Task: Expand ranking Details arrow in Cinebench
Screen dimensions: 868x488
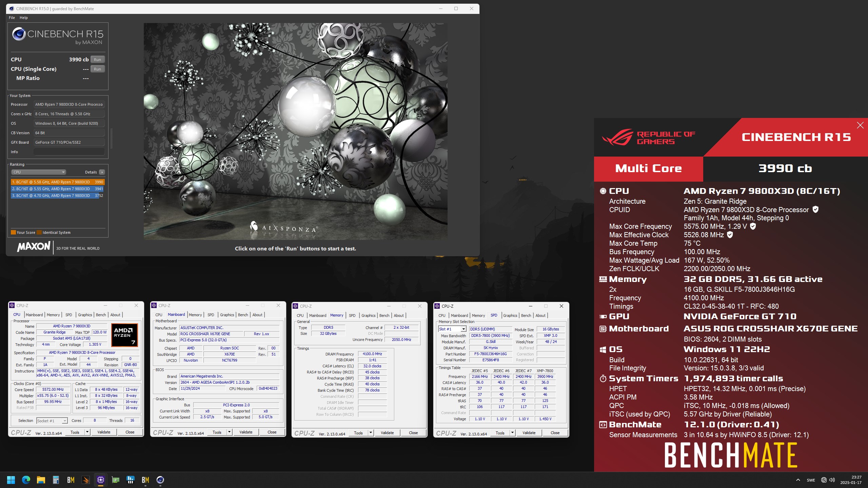Action: click(x=102, y=172)
